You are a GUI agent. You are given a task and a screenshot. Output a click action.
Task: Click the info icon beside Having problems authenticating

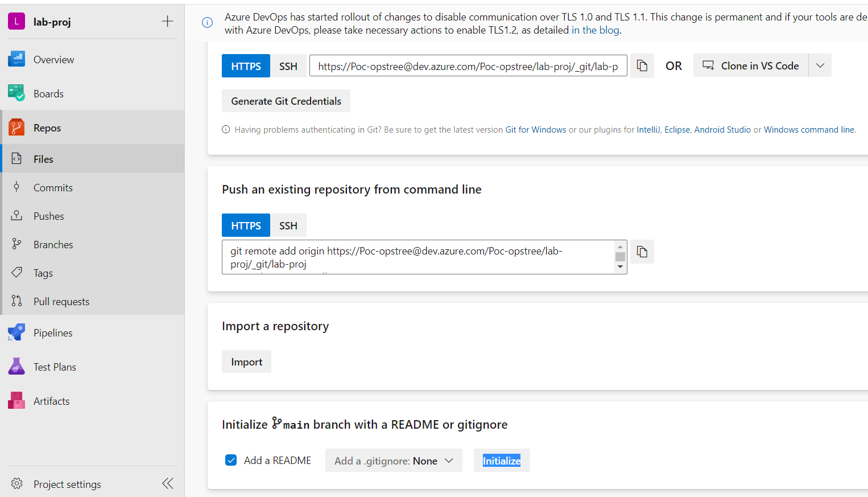pyautogui.click(x=226, y=129)
